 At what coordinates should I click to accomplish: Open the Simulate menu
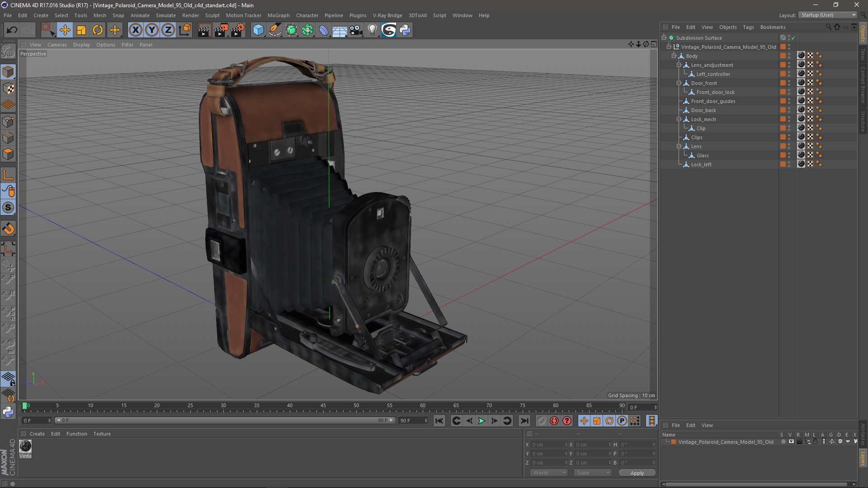tap(166, 15)
